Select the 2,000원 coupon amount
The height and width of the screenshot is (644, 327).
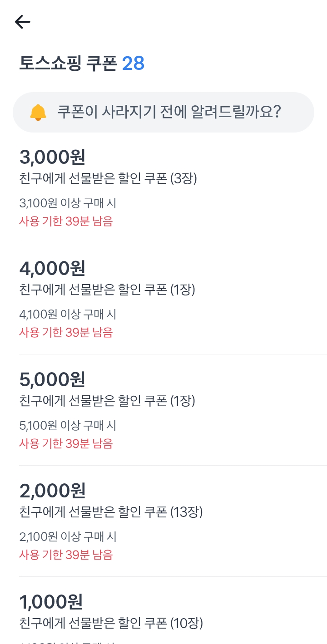52,490
